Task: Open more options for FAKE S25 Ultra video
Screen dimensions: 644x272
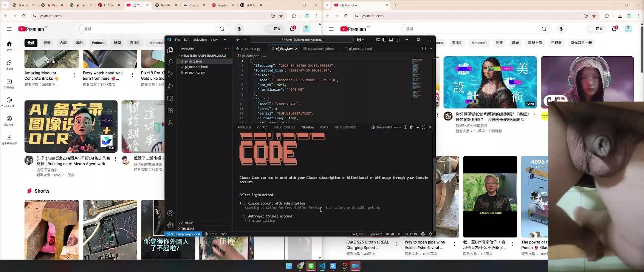Action: [396, 244]
